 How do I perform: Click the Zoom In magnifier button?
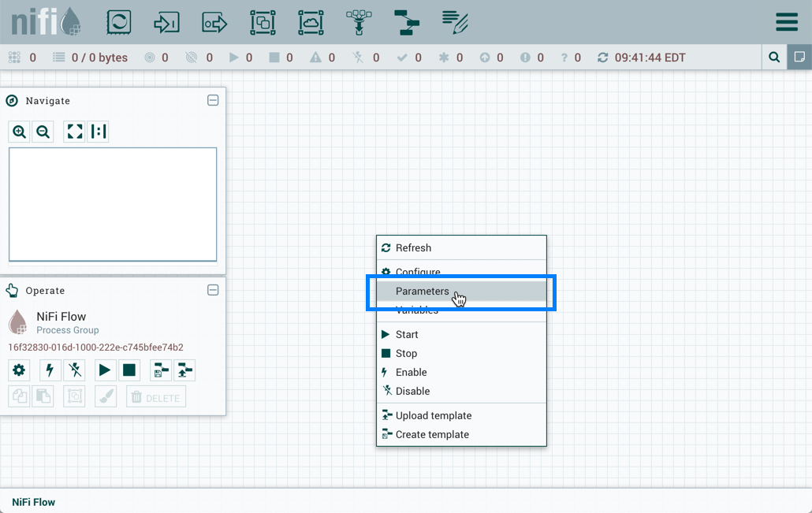[20, 132]
